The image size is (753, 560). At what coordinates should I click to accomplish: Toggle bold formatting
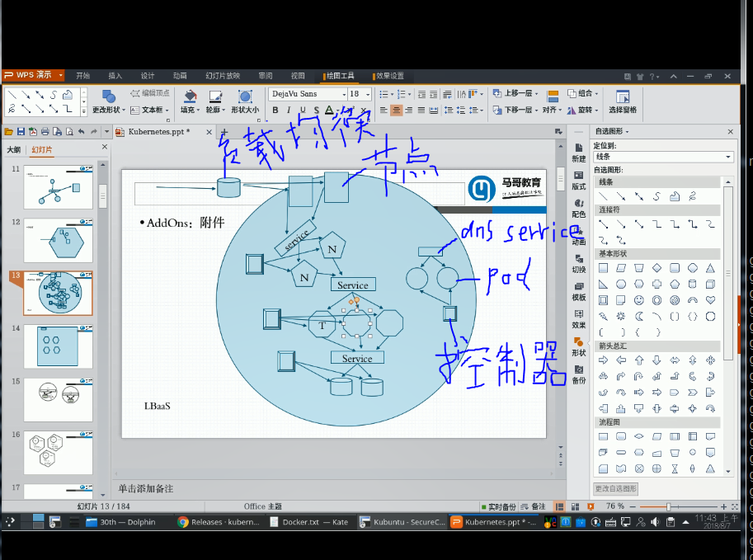click(275, 110)
